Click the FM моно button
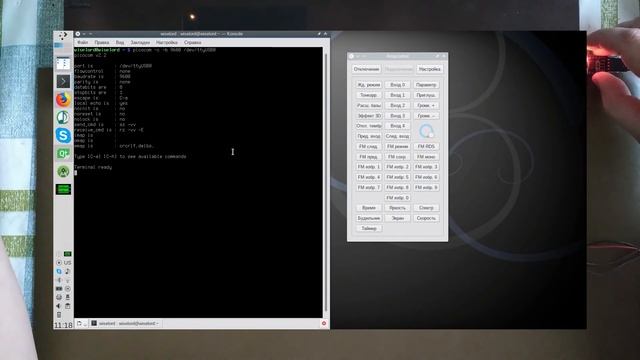The width and height of the screenshot is (640, 360). tap(426, 157)
